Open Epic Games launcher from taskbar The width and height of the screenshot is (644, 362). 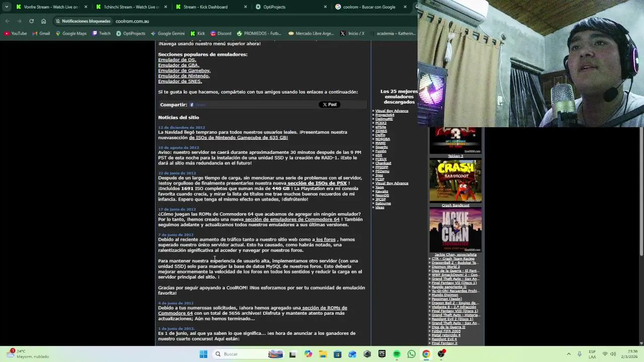[382, 354]
